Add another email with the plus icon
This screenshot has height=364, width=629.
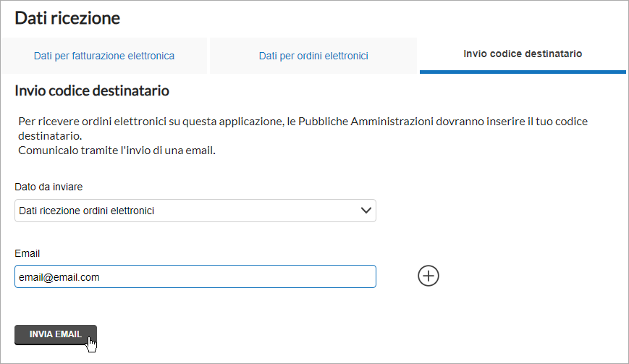point(428,276)
